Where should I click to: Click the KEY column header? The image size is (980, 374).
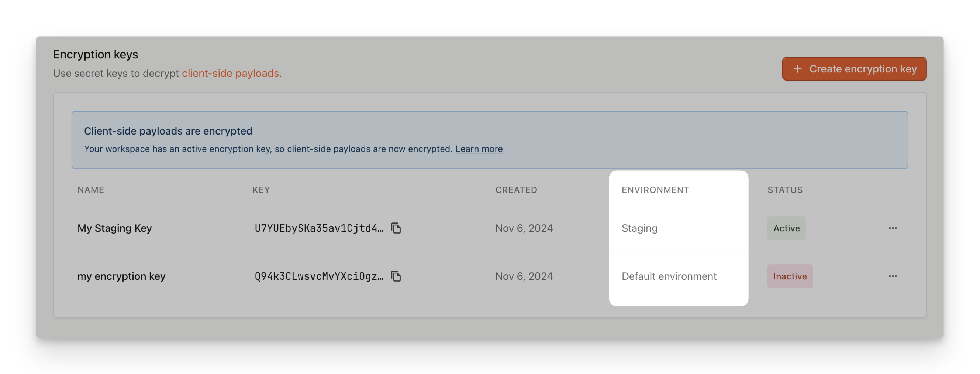click(261, 190)
